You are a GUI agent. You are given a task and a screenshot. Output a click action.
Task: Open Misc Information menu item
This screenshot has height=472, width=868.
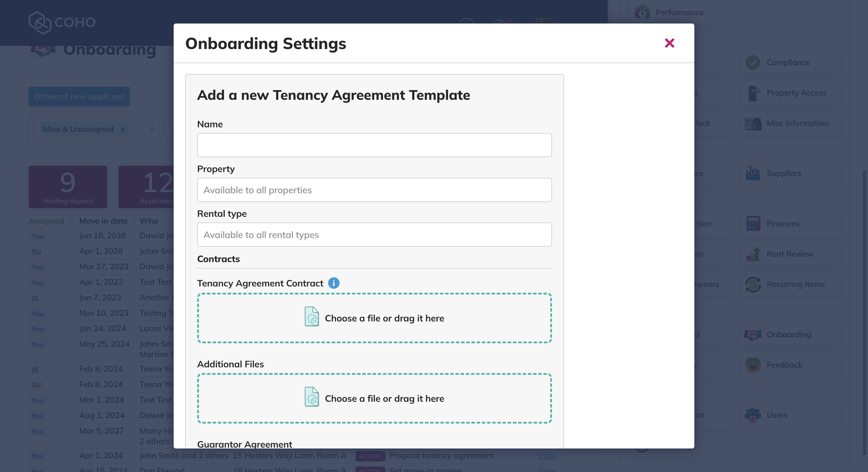(x=790, y=123)
